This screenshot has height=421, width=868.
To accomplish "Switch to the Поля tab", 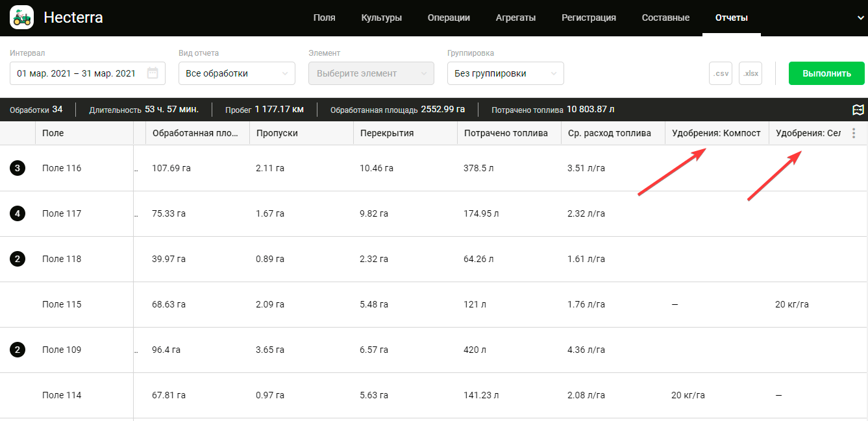I will coord(324,18).
